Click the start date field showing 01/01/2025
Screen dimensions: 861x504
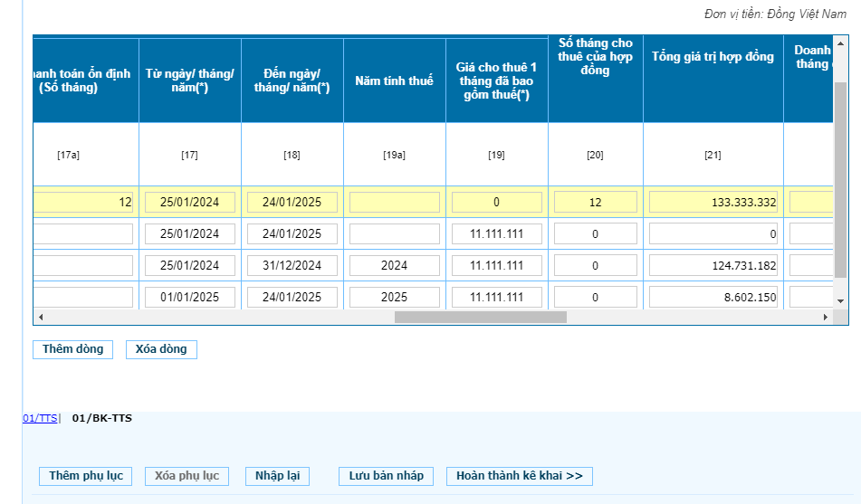pyautogui.click(x=189, y=298)
